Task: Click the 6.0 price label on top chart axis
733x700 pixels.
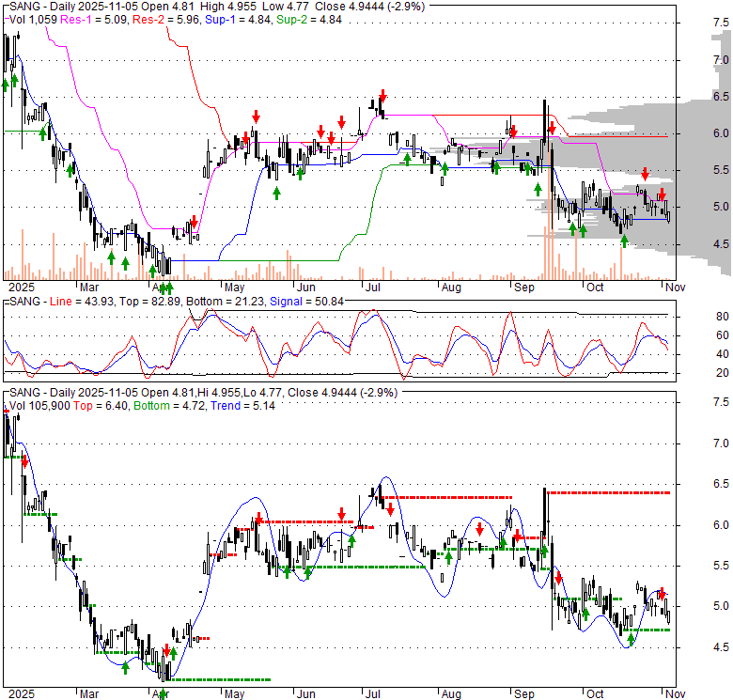Action: [721, 133]
